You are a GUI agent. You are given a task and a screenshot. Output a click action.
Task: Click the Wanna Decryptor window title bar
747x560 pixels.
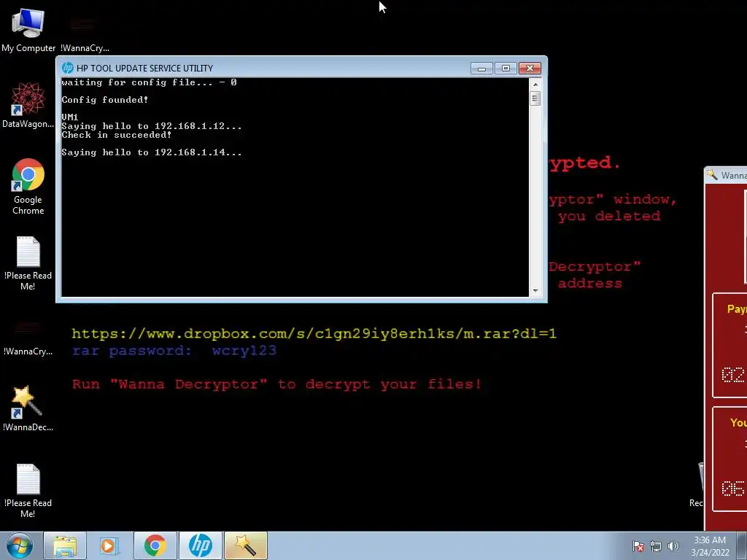(726, 175)
